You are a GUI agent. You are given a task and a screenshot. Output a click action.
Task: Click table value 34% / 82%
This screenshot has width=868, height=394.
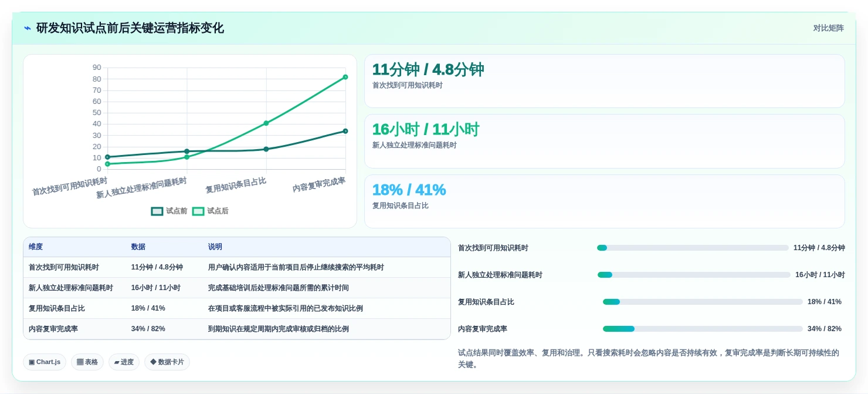[x=148, y=329]
